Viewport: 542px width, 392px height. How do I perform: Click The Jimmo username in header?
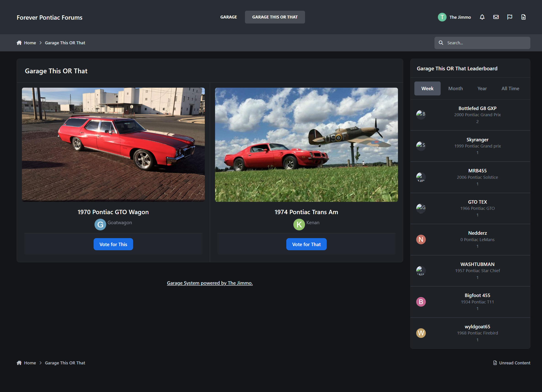tap(460, 17)
